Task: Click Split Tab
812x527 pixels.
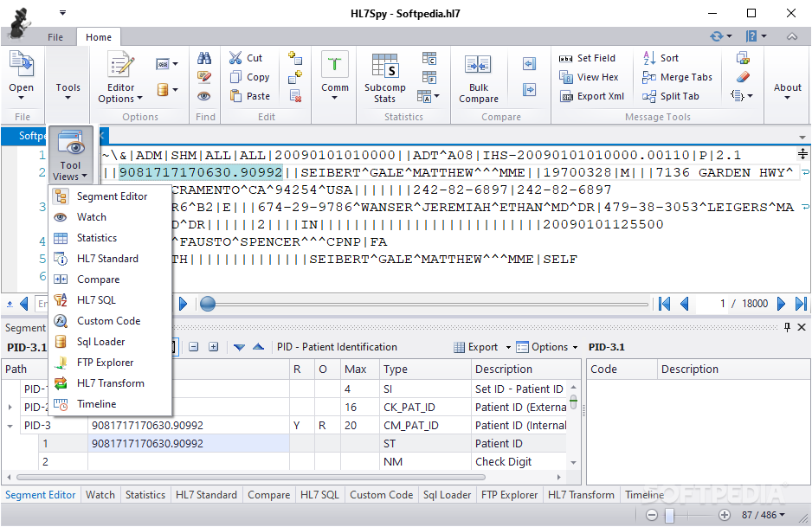Action: point(671,96)
